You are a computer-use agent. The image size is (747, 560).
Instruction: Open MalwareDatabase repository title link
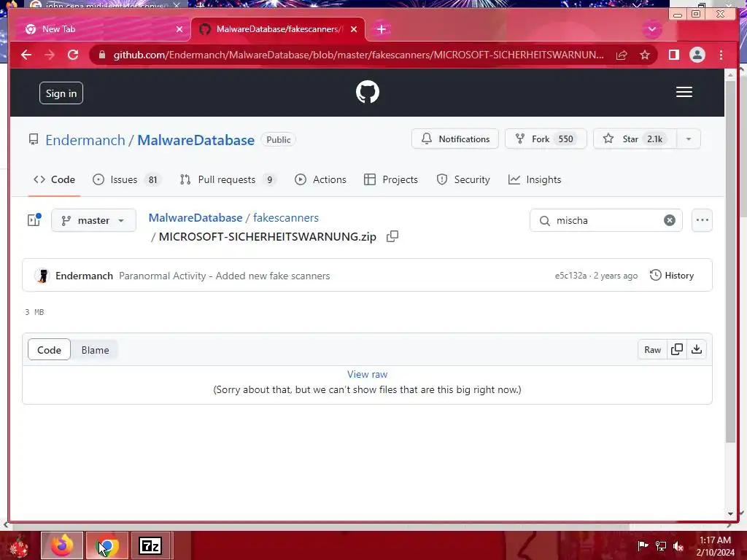click(196, 140)
